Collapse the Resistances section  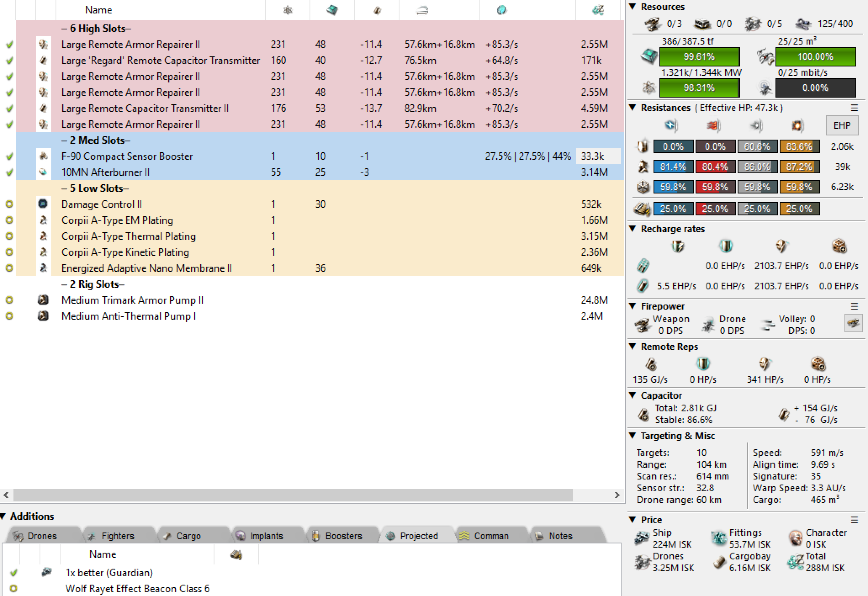[633, 108]
